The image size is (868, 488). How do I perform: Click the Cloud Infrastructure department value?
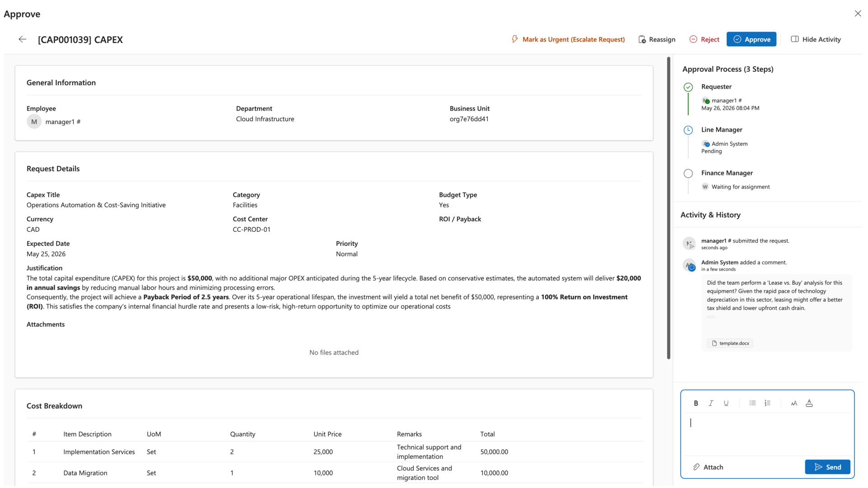click(265, 119)
